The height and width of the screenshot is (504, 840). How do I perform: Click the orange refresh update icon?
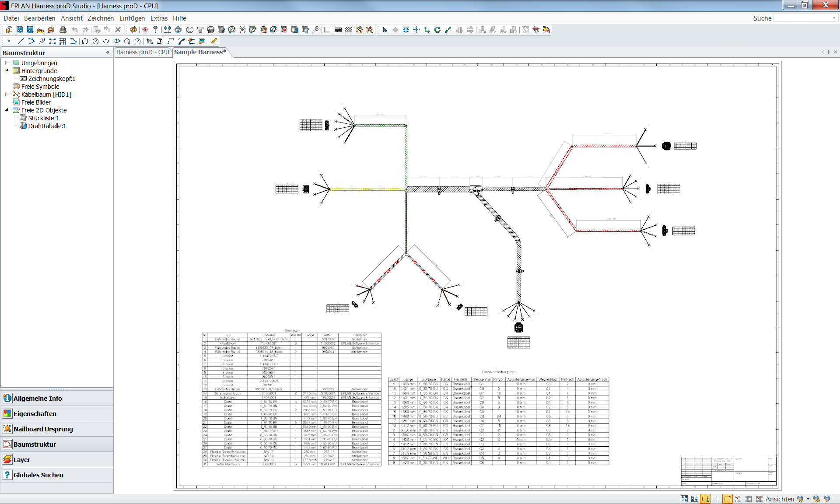click(x=133, y=30)
